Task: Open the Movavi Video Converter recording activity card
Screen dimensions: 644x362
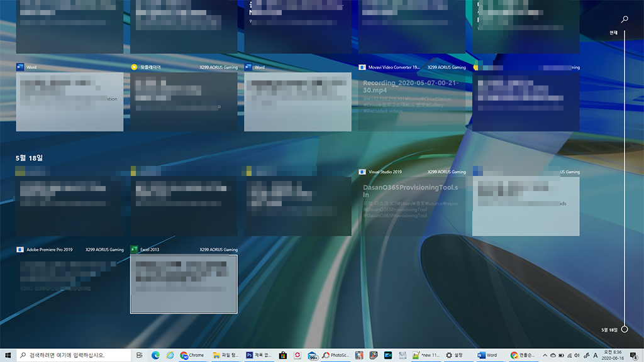Action: [x=412, y=102]
